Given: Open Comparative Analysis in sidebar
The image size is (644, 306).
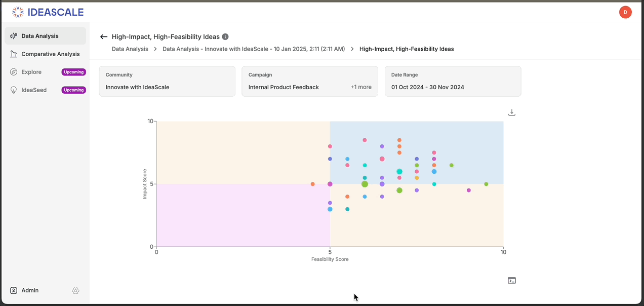Looking at the screenshot, I should (46, 54).
